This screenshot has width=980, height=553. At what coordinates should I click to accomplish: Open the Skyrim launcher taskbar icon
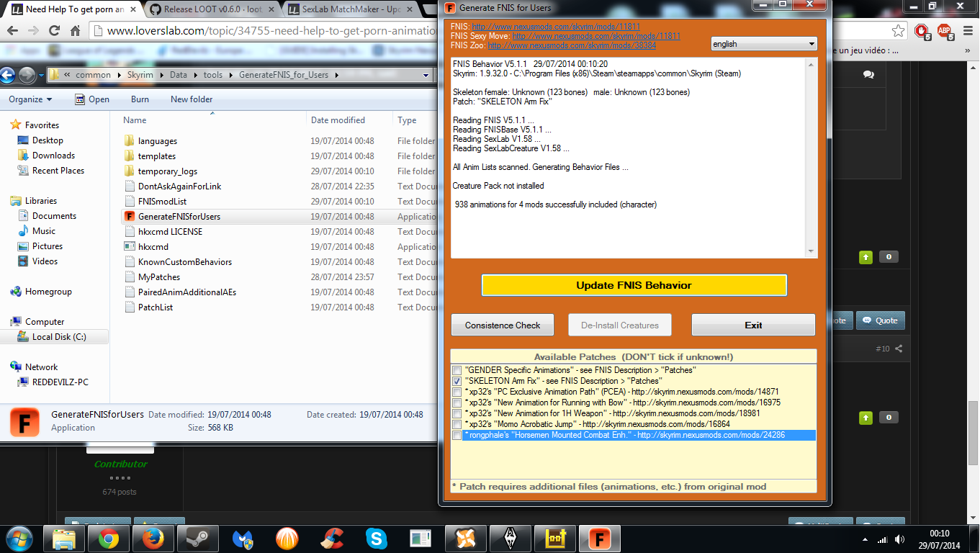tap(510, 538)
